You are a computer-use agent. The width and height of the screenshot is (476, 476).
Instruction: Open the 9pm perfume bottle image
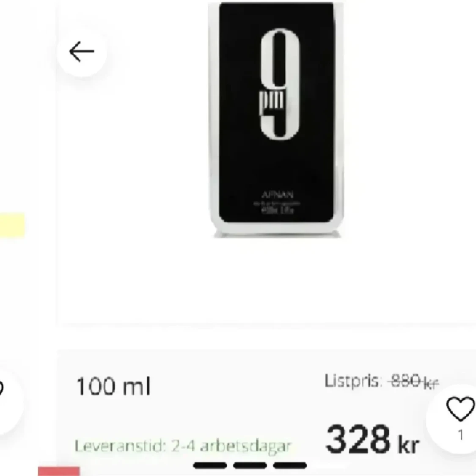(277, 119)
